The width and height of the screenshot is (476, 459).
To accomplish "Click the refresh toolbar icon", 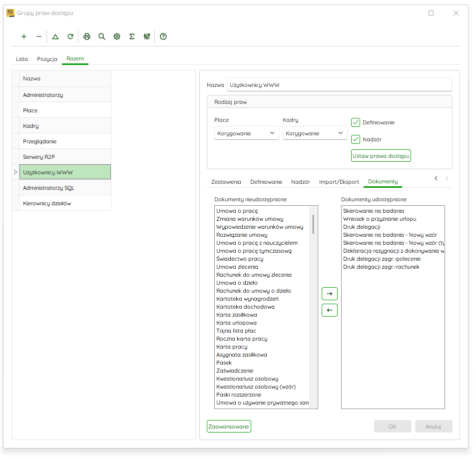I will [x=70, y=37].
